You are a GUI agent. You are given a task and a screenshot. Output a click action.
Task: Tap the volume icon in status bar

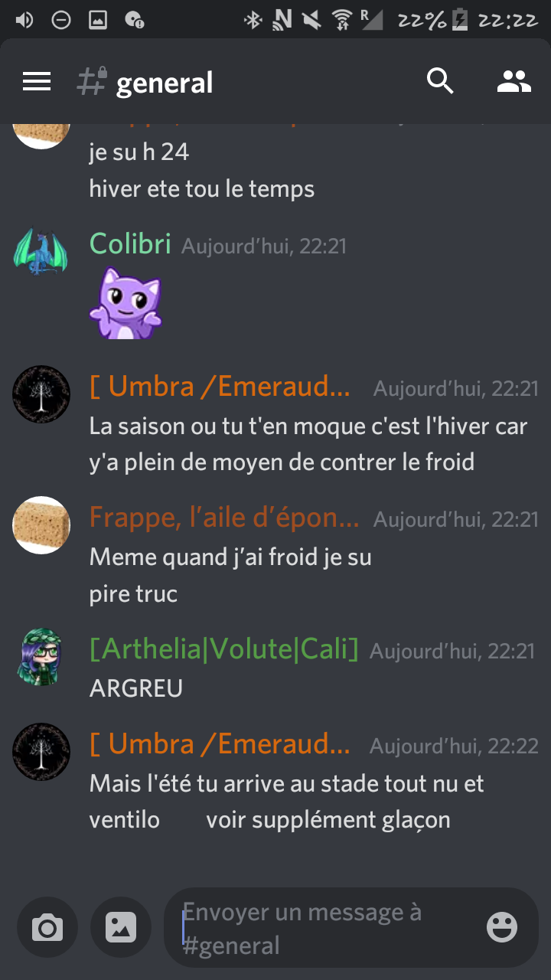[24, 20]
